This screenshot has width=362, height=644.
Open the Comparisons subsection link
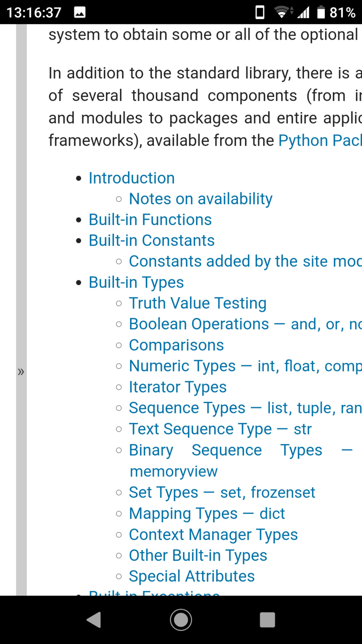(176, 345)
